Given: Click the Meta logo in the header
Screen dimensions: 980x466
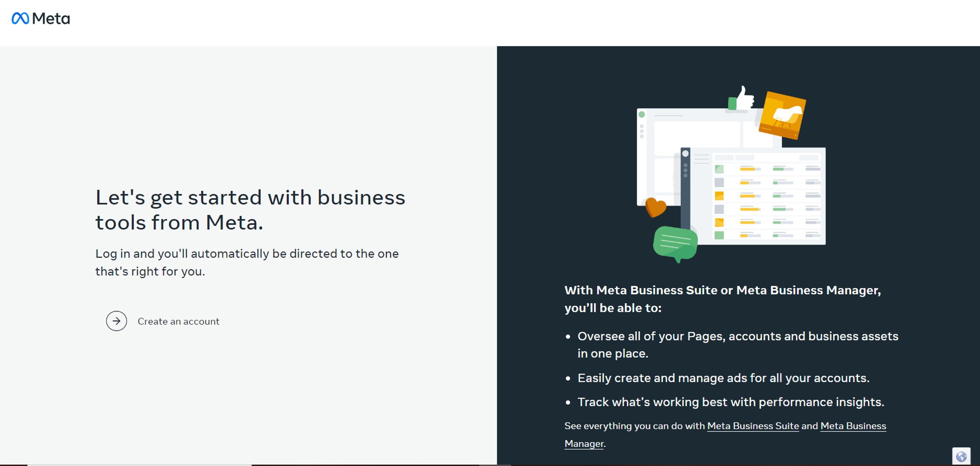Looking at the screenshot, I should click(41, 18).
